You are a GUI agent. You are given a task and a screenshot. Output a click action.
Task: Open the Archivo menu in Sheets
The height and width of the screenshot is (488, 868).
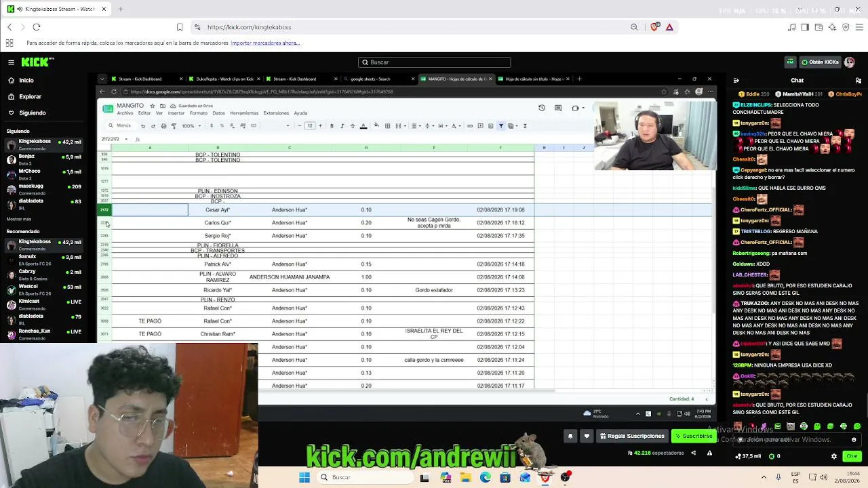(125, 113)
